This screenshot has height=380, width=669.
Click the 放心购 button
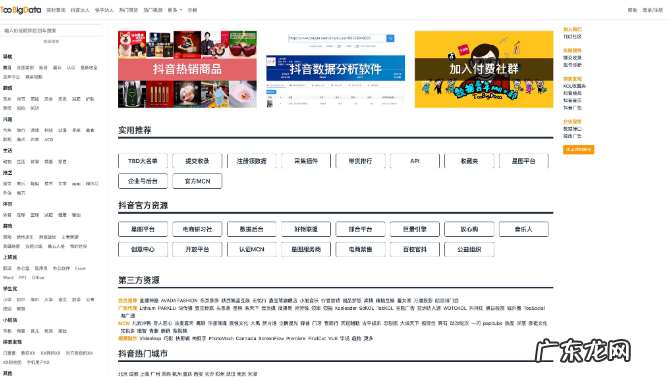469,229
